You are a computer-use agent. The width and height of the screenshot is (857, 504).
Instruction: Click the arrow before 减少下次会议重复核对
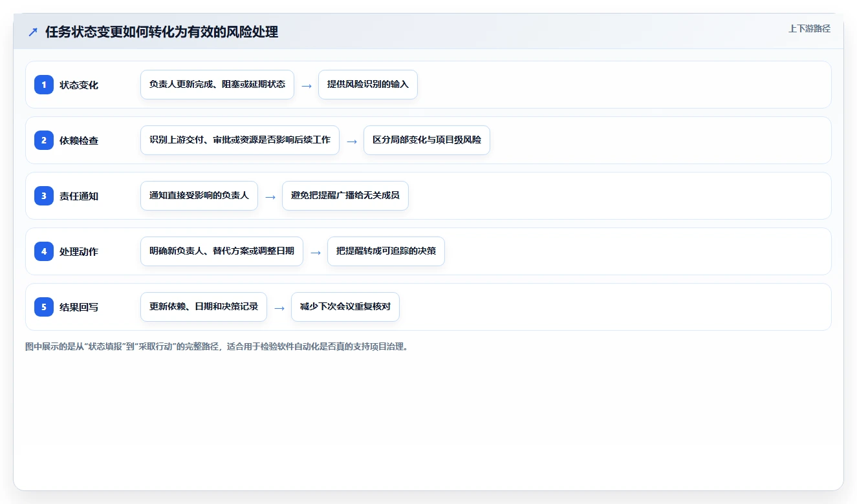279,308
